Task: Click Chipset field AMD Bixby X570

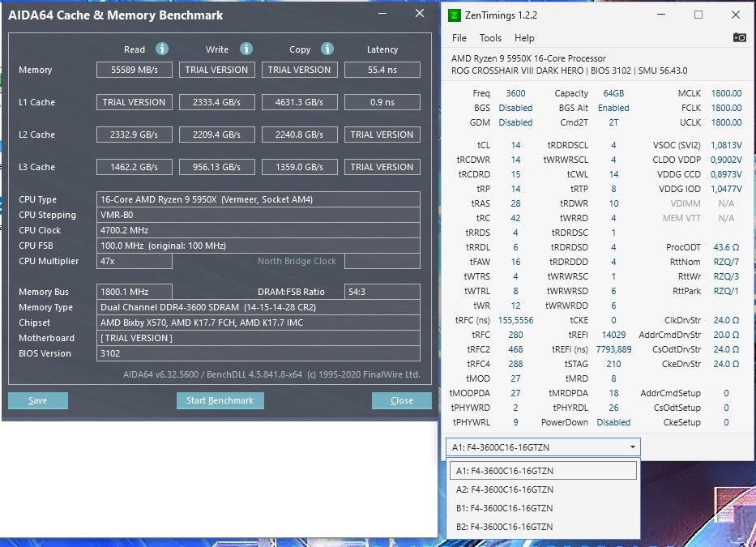Action: pos(258,323)
